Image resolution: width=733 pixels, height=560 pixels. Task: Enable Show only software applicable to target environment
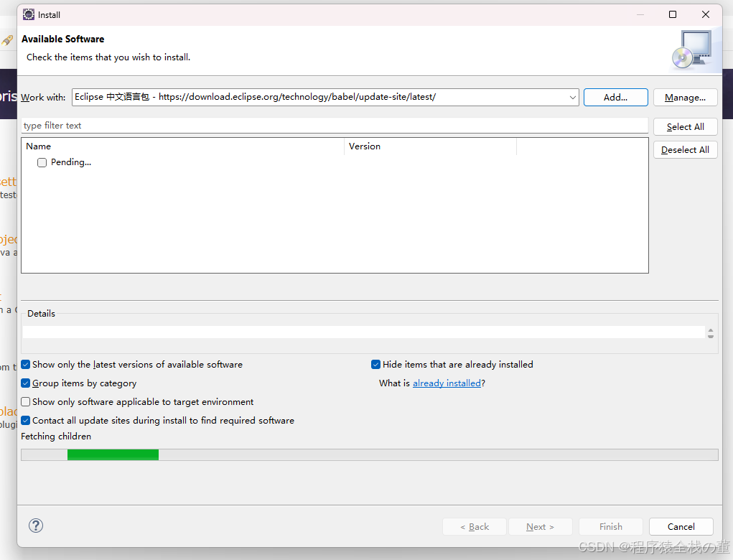point(26,402)
